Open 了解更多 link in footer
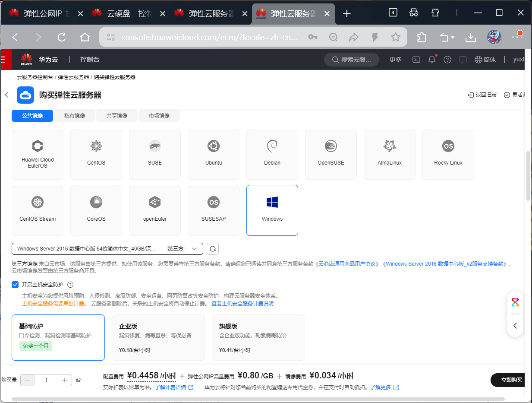The image size is (532, 403). point(384,387)
